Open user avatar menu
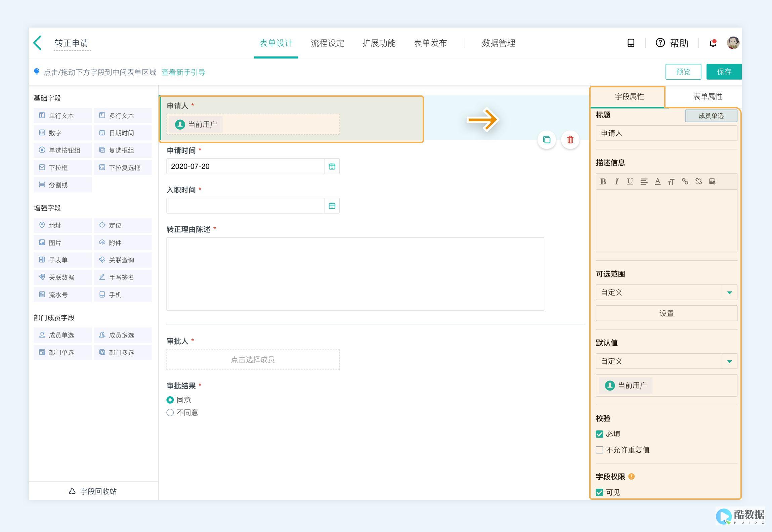Viewport: 772px width, 532px height. point(733,43)
